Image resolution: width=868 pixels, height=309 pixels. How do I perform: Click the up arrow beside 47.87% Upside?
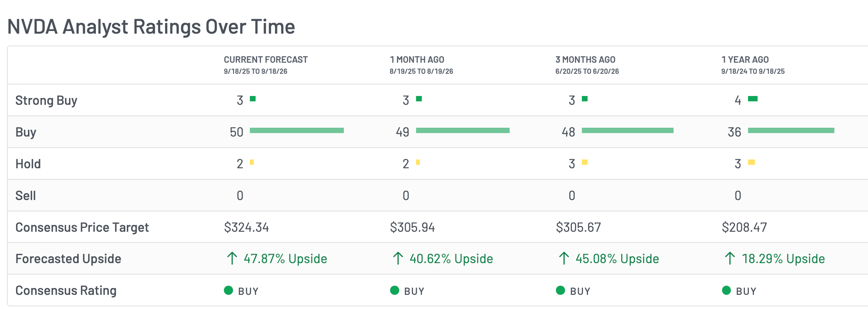point(232,259)
